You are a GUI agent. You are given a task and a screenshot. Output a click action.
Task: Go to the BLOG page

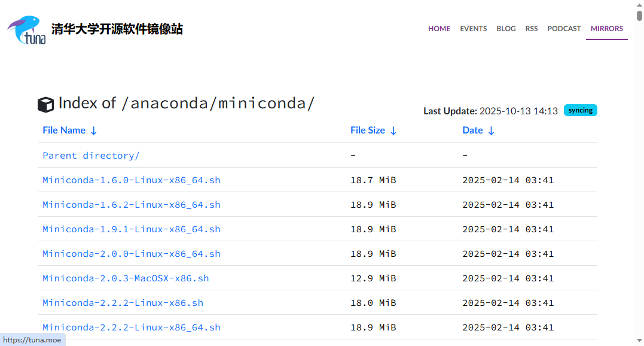[x=506, y=29]
